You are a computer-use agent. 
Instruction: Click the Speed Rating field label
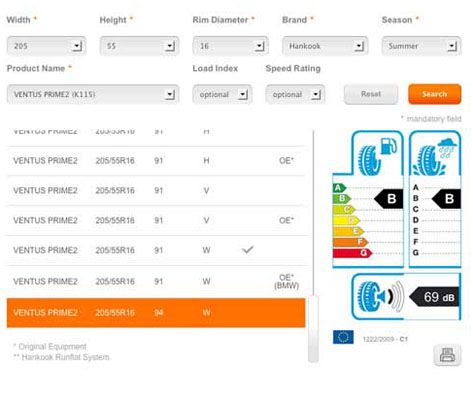pyautogui.click(x=293, y=69)
